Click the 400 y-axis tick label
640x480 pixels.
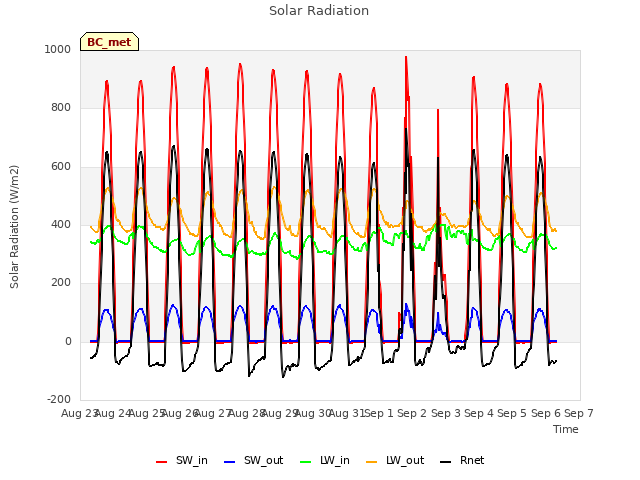tap(61, 224)
